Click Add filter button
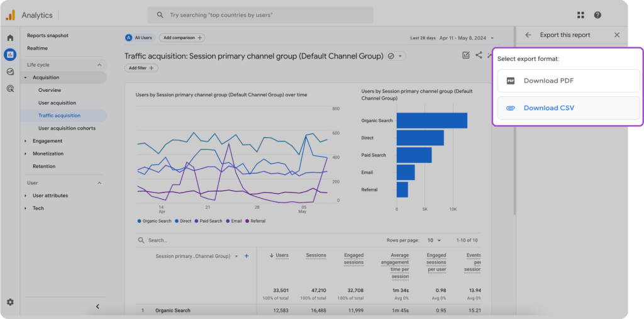Image resolution: width=644 pixels, height=319 pixels. click(141, 68)
